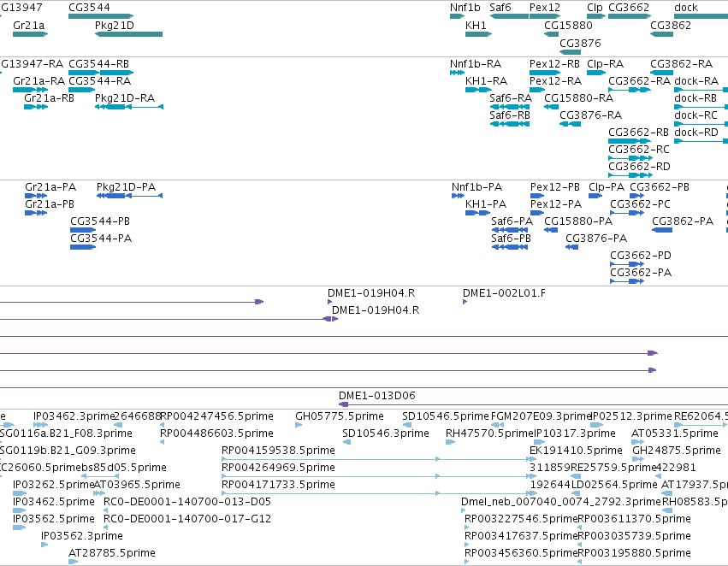Click the CG3862-PA protein
This screenshot has height=566, width=728.
point(662,230)
